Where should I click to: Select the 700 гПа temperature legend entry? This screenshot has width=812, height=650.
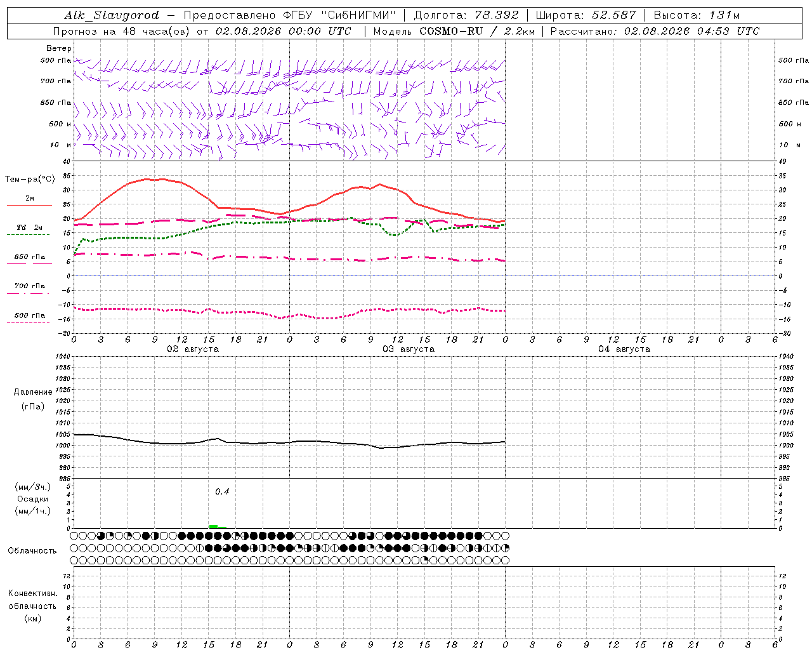[x=29, y=286]
